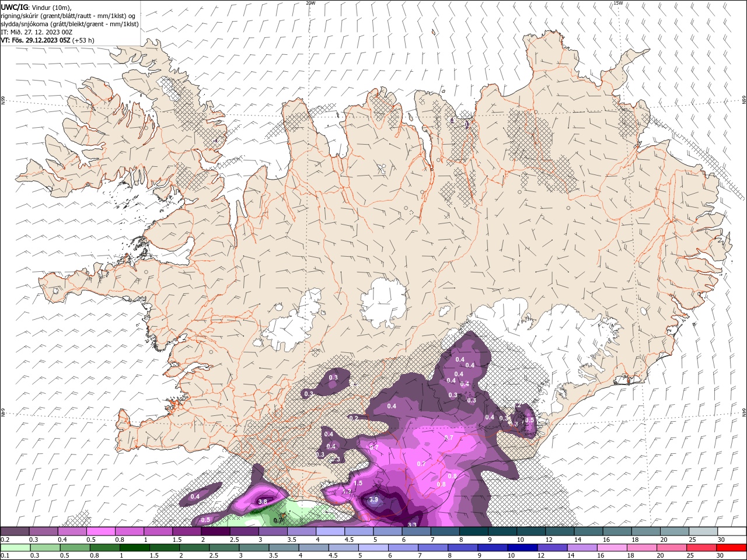Click the '3.3' value at the map's bottom edge

coord(411,524)
